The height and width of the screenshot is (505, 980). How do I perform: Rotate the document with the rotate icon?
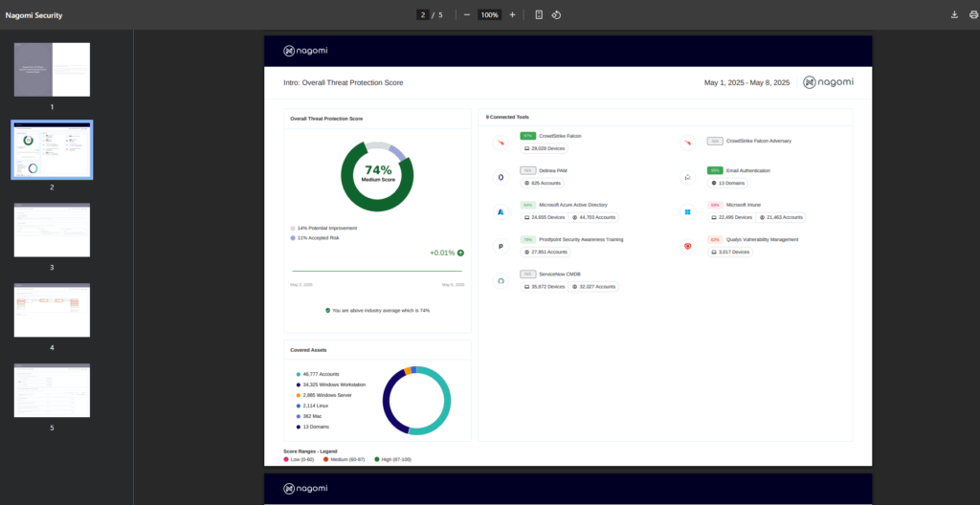point(556,15)
